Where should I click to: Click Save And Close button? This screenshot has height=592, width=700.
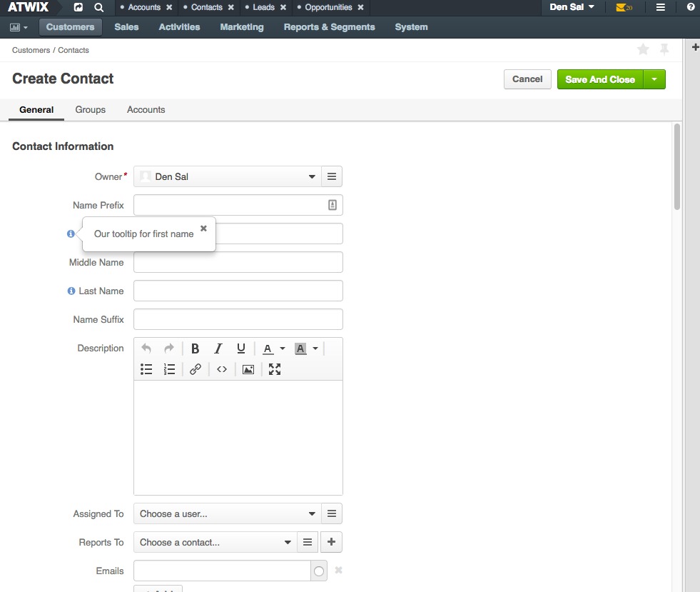[x=600, y=79]
